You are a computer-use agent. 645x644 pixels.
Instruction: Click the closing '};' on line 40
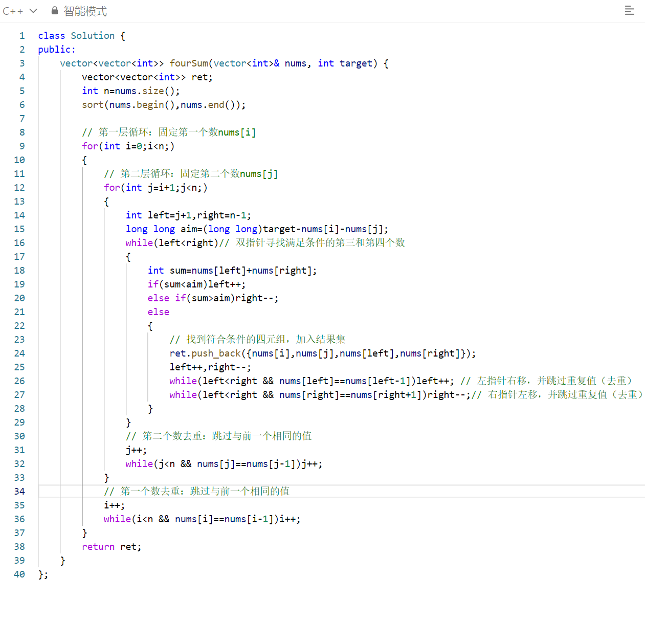coord(43,574)
